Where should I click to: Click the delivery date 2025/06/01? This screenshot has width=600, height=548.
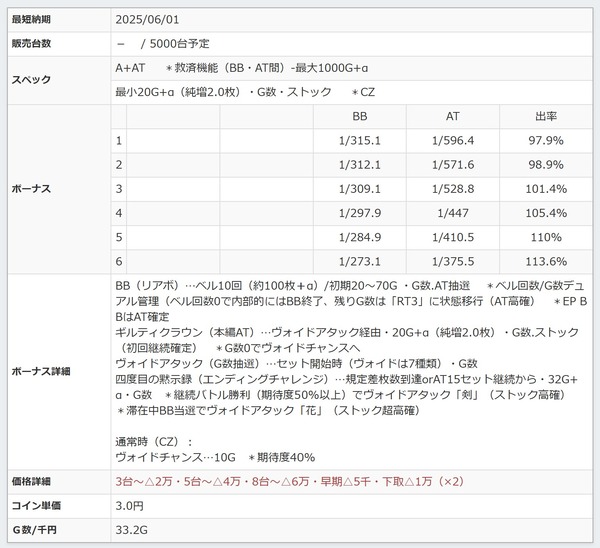[x=147, y=20]
